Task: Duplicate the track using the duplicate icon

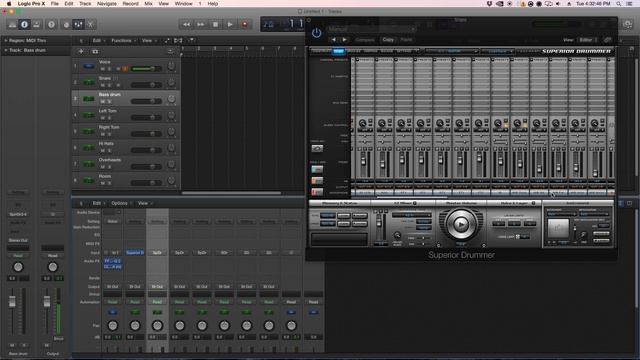Action: 95,51
